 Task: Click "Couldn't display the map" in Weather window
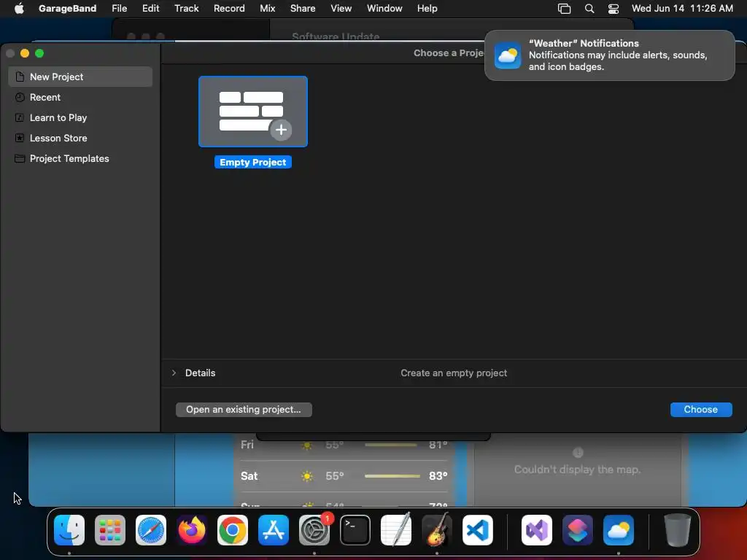[578, 470]
